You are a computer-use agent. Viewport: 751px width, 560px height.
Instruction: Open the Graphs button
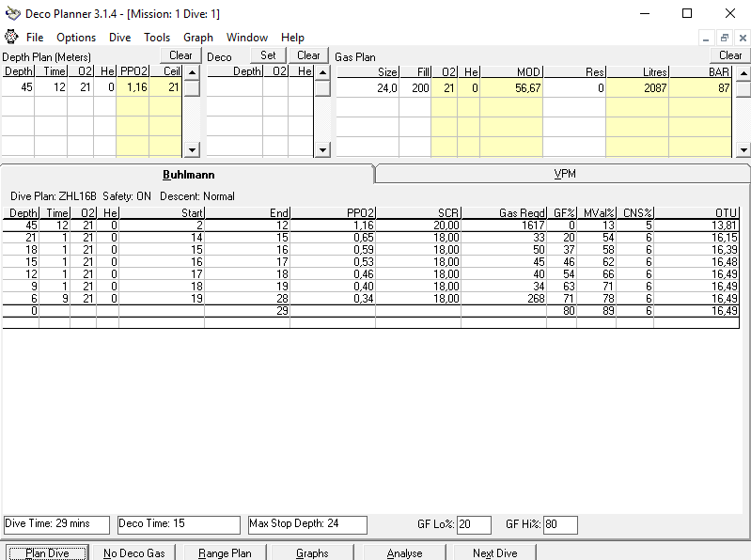312,552
